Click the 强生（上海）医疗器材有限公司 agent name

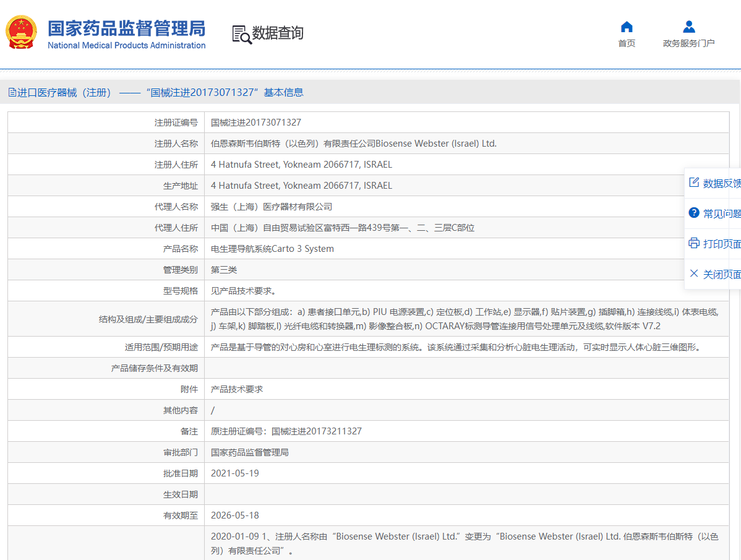[272, 207]
